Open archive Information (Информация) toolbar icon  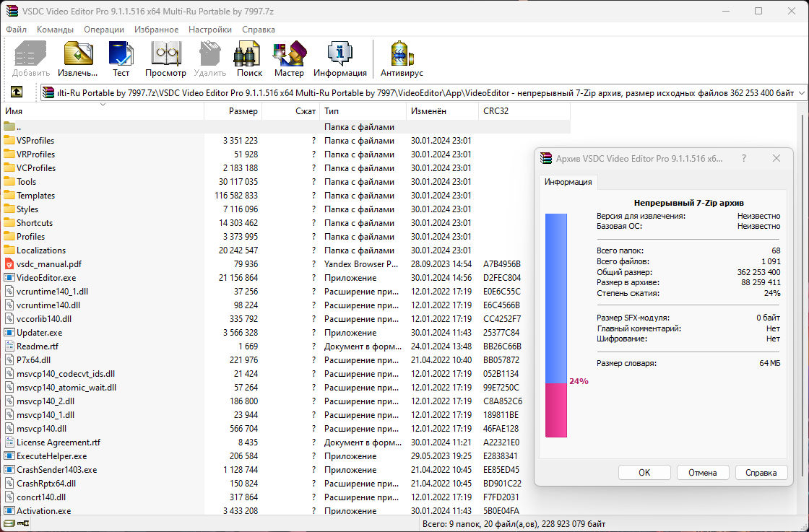tap(340, 53)
